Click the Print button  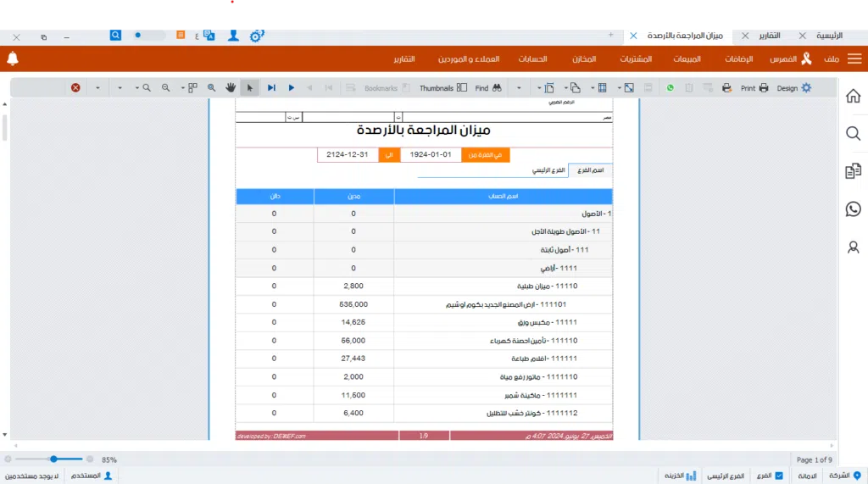pos(754,88)
